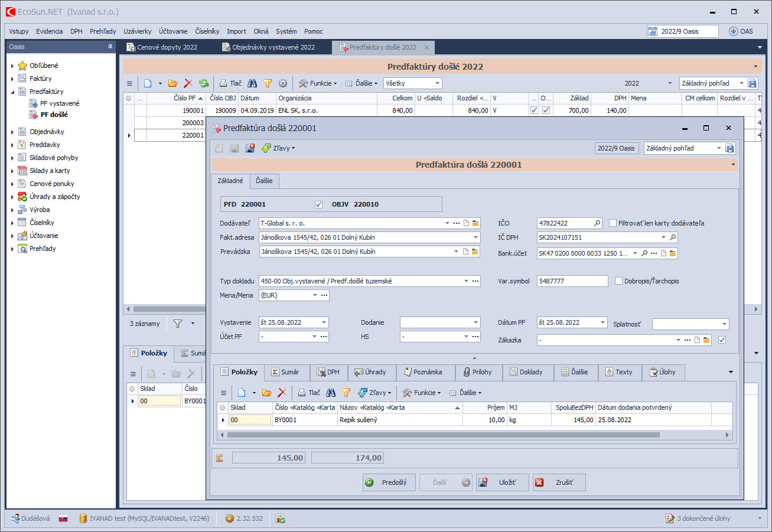Click the binoculars search icon in main toolbar
This screenshot has width=772, height=532.
coord(252,83)
